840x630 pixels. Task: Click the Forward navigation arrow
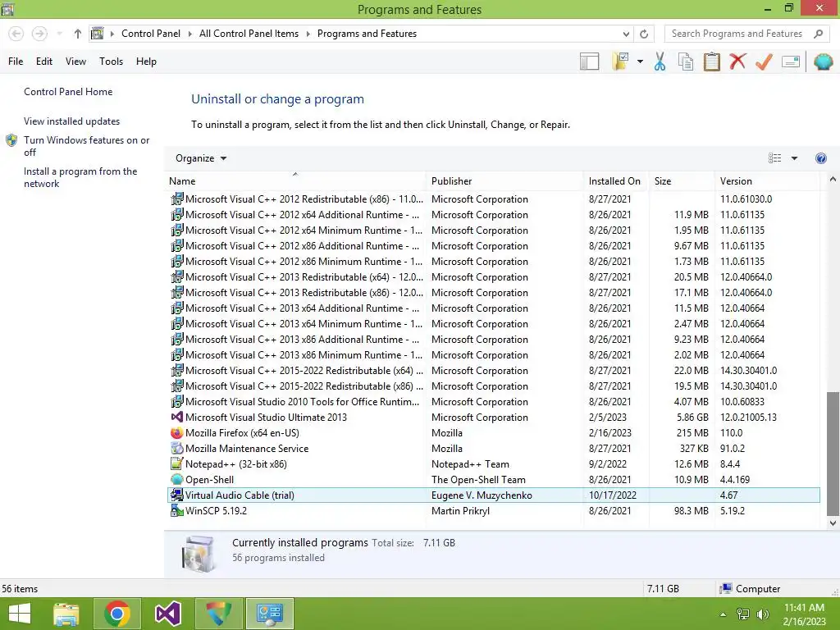[x=39, y=34]
